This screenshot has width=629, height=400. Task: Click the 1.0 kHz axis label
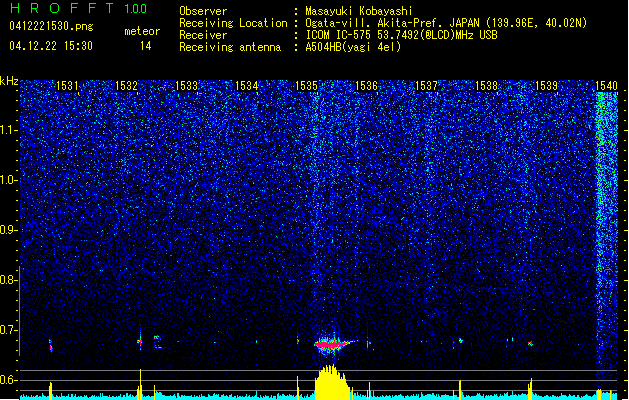click(x=7, y=180)
